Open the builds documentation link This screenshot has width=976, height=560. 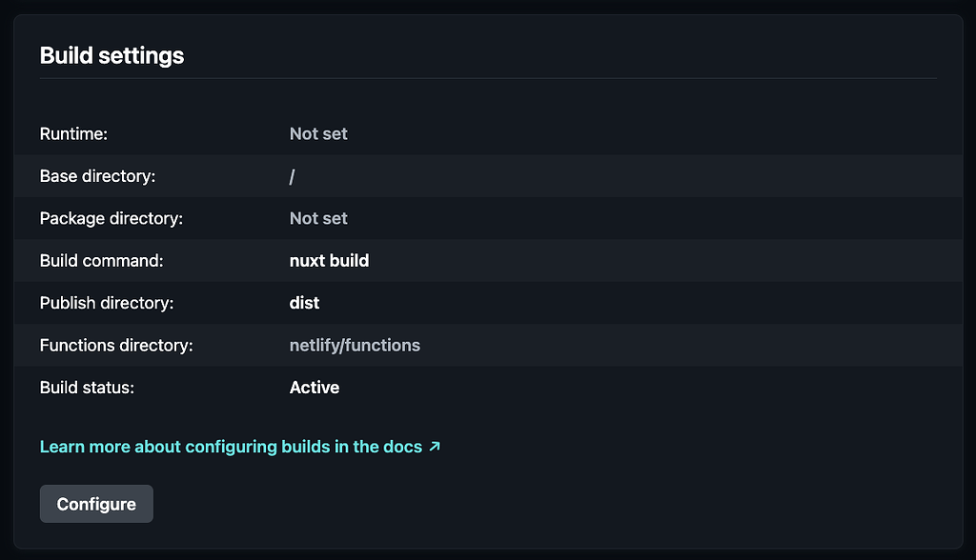tap(229, 446)
